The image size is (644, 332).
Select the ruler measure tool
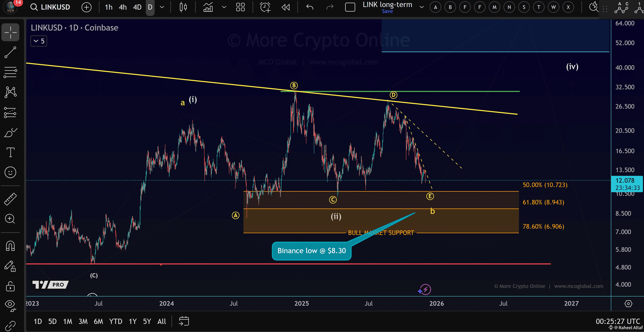tap(10, 199)
